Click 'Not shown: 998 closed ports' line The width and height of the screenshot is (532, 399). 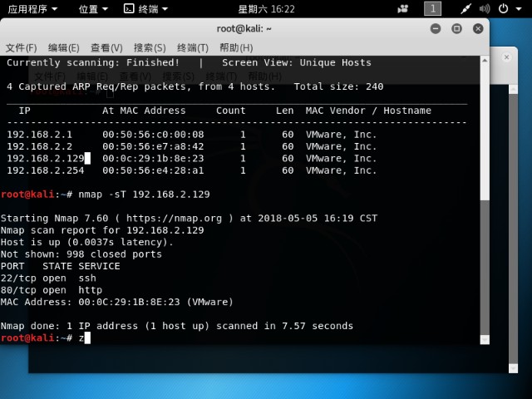[x=81, y=254]
